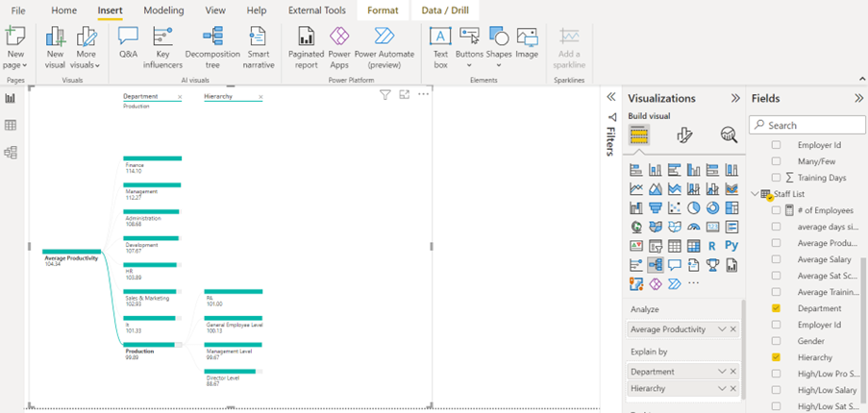Switch to the Format tab
Screen dimensions: 868x413
(x=383, y=10)
